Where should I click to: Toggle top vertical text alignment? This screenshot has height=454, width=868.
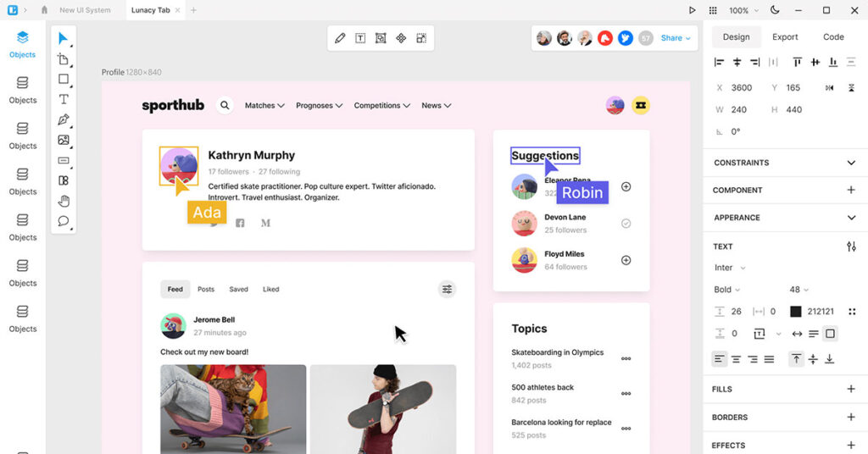pos(796,359)
